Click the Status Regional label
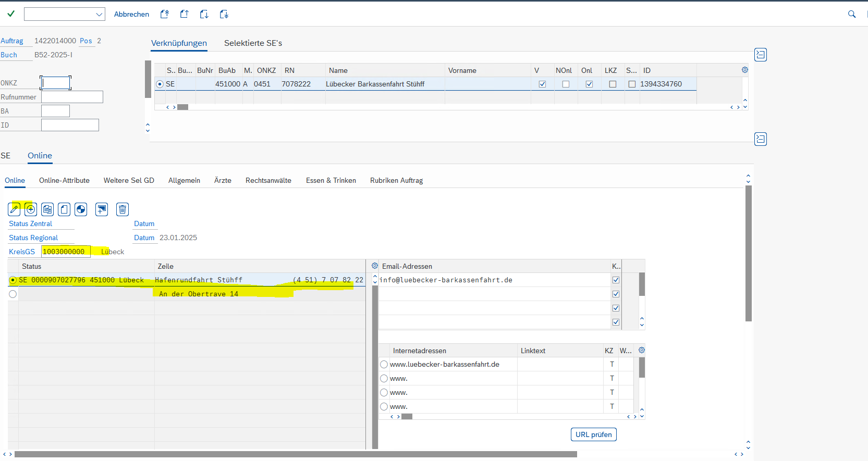The height and width of the screenshot is (461, 868). tap(33, 238)
